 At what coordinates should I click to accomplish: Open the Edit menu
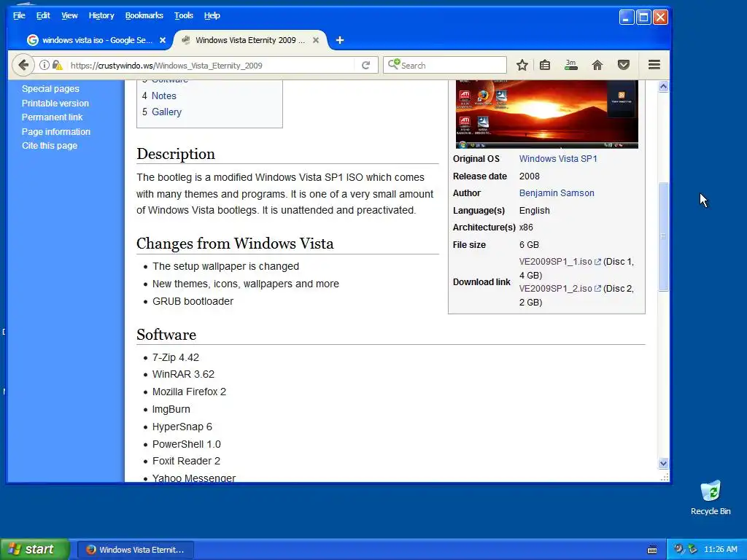(x=43, y=16)
